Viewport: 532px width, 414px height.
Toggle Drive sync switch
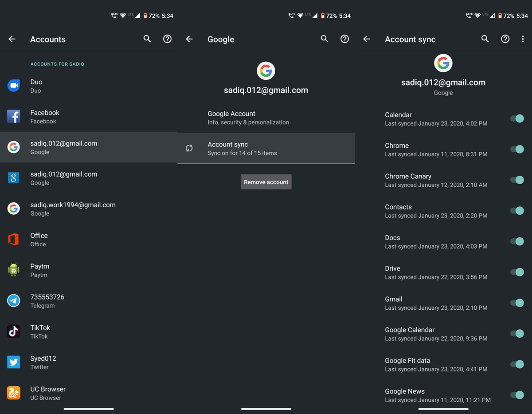[x=517, y=272]
